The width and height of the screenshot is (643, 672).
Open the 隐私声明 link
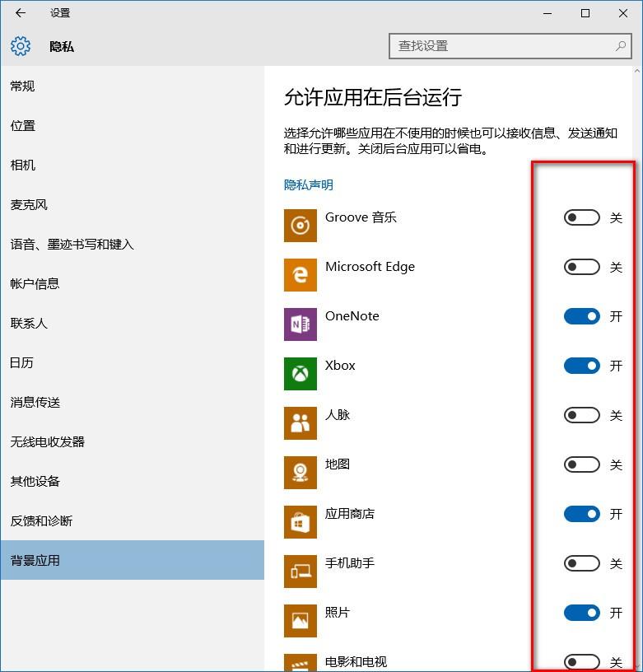(309, 185)
